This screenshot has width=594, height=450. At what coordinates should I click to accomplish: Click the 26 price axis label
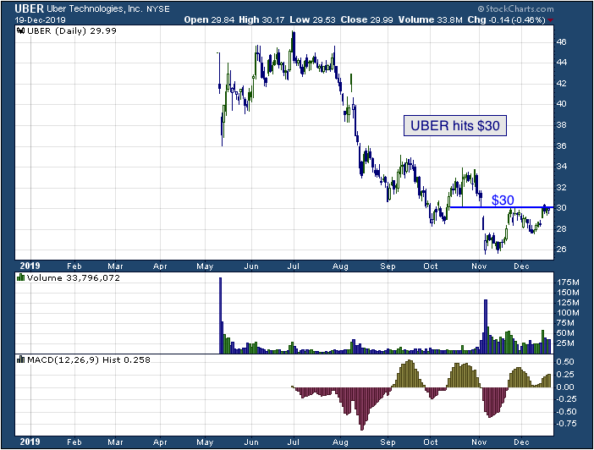tap(562, 249)
